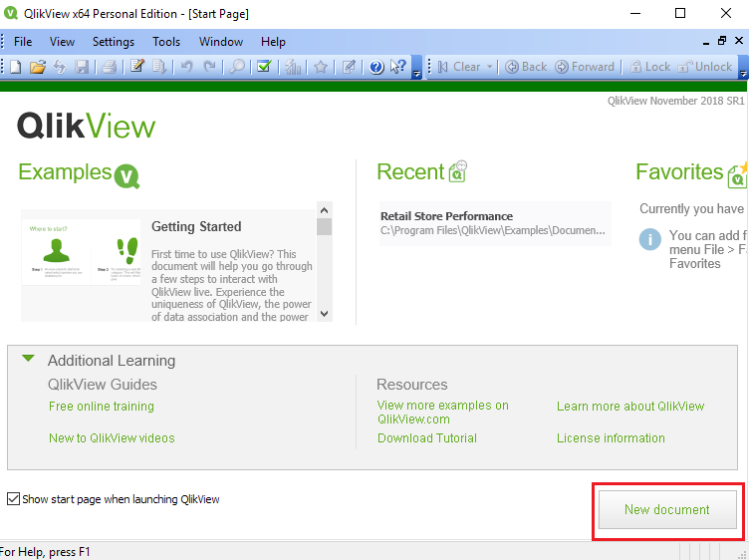
Task: Click the Quick Chart wizard icon
Action: pyautogui.click(x=293, y=67)
